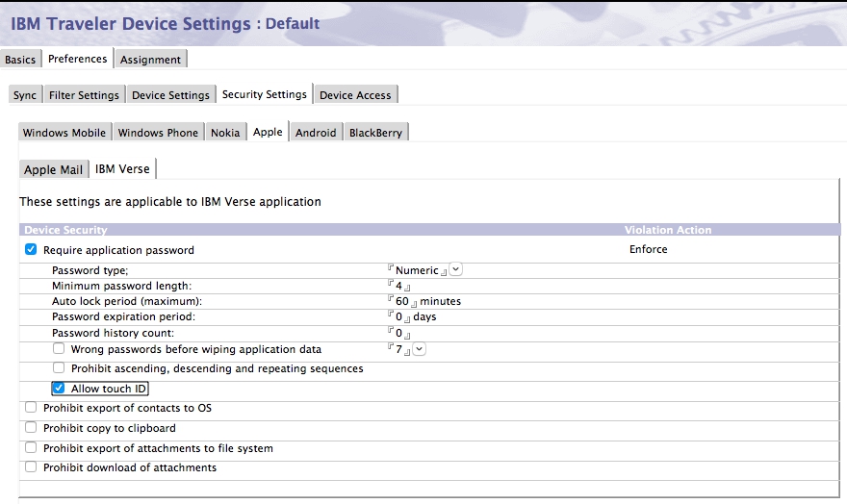Check Prohibit download of attachments
This screenshot has height=504, width=847.
coord(31,466)
